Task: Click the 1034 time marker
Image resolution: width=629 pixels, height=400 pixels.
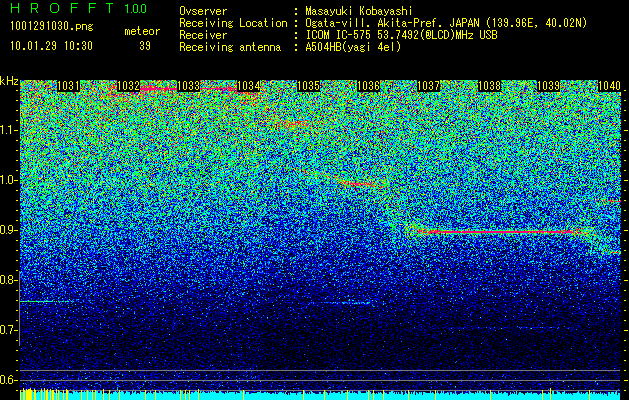Action: coord(249,86)
